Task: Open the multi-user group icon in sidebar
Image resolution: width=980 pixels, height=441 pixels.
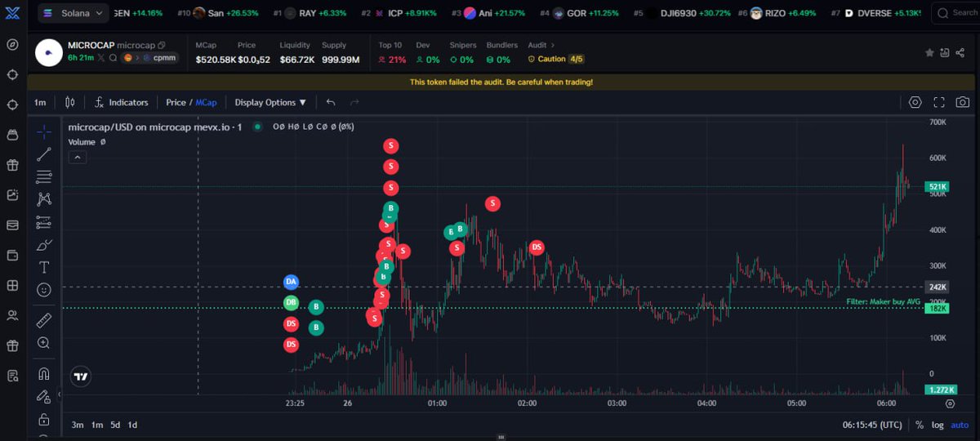Action: click(12, 315)
